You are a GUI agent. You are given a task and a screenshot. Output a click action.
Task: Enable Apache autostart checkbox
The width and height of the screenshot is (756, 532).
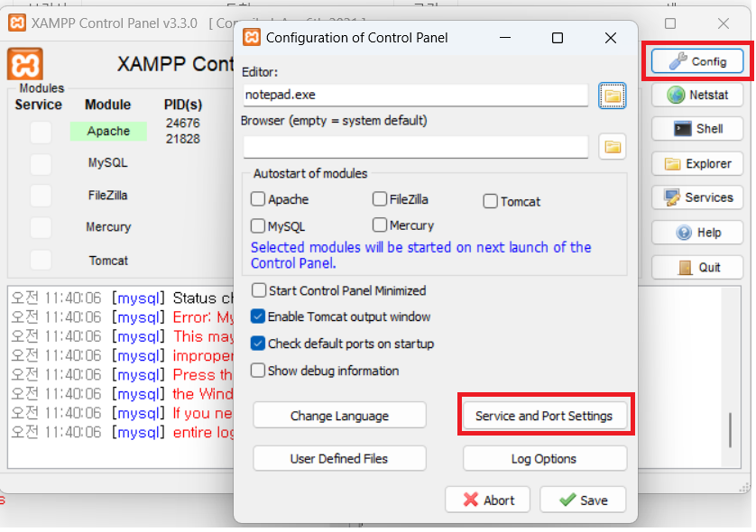[x=258, y=199]
